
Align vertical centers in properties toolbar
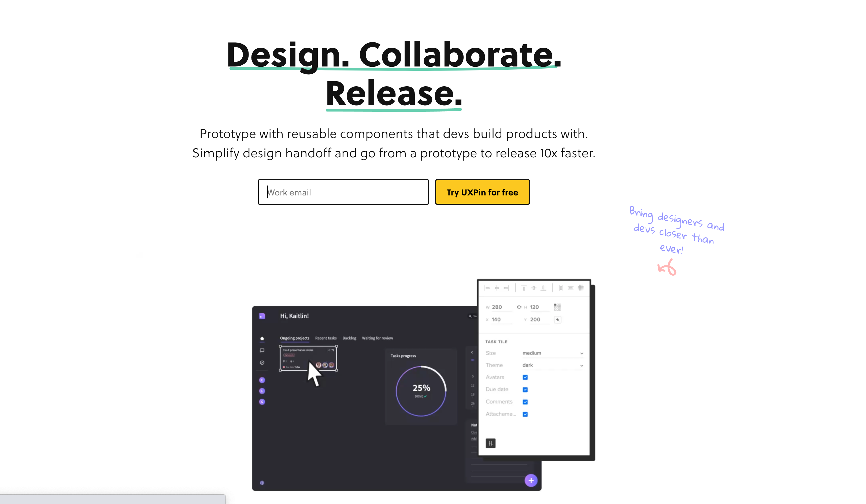[533, 288]
